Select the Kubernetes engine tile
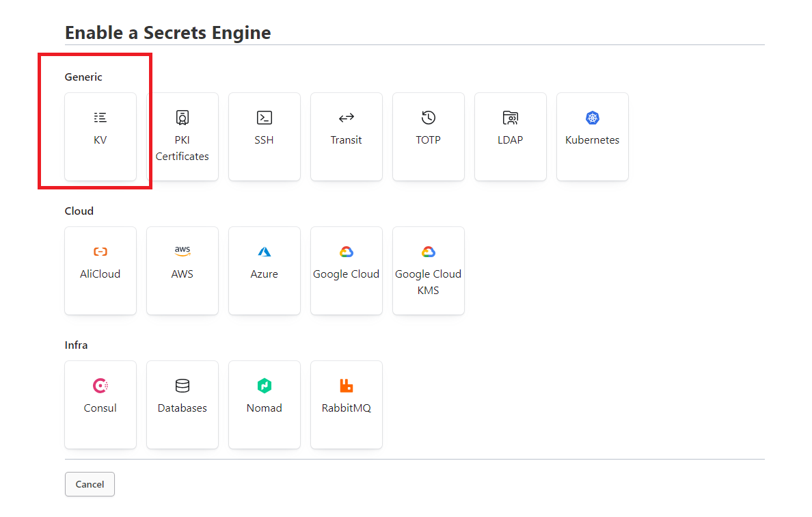The width and height of the screenshot is (812, 517). click(x=593, y=135)
